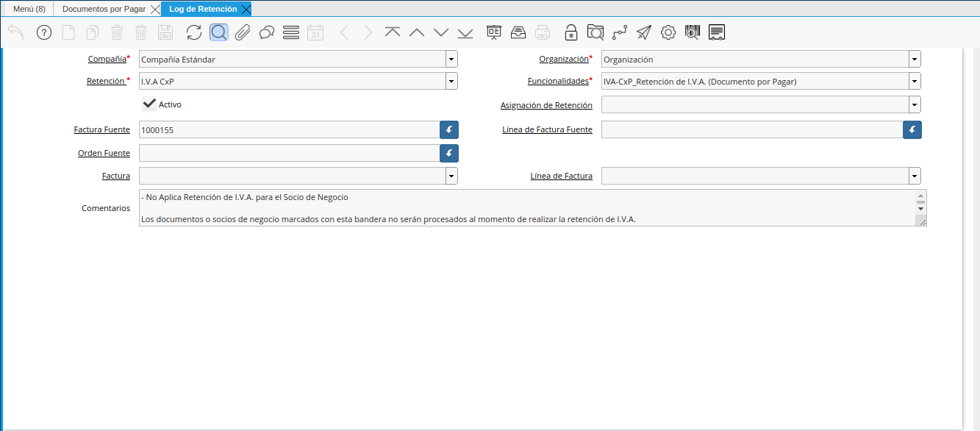
Task: Click inside the Comentarios text area
Action: click(x=515, y=207)
